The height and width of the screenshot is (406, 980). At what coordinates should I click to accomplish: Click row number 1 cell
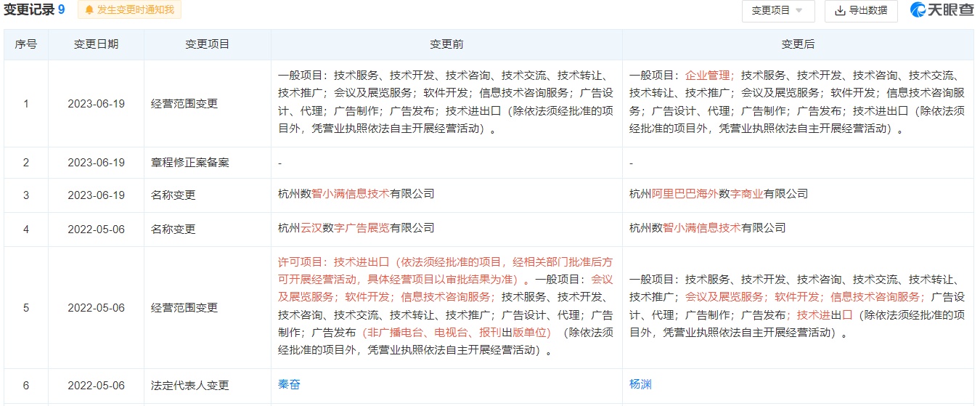[26, 104]
